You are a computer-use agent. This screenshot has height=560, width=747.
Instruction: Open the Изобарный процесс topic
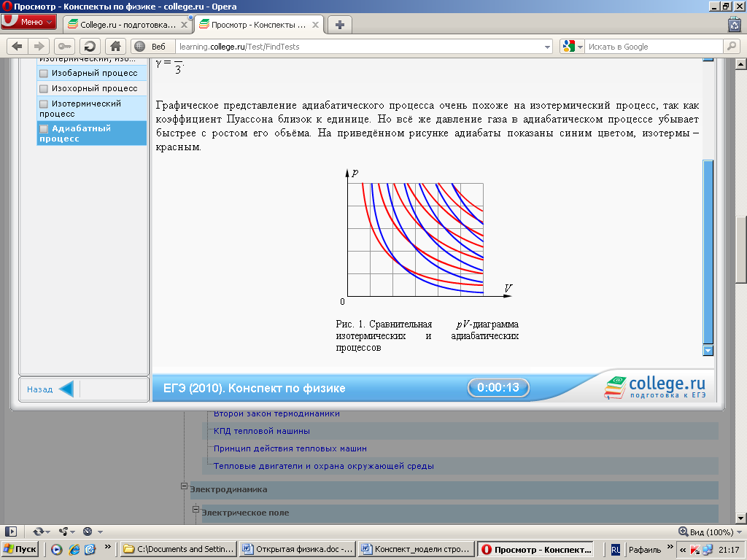tap(94, 73)
